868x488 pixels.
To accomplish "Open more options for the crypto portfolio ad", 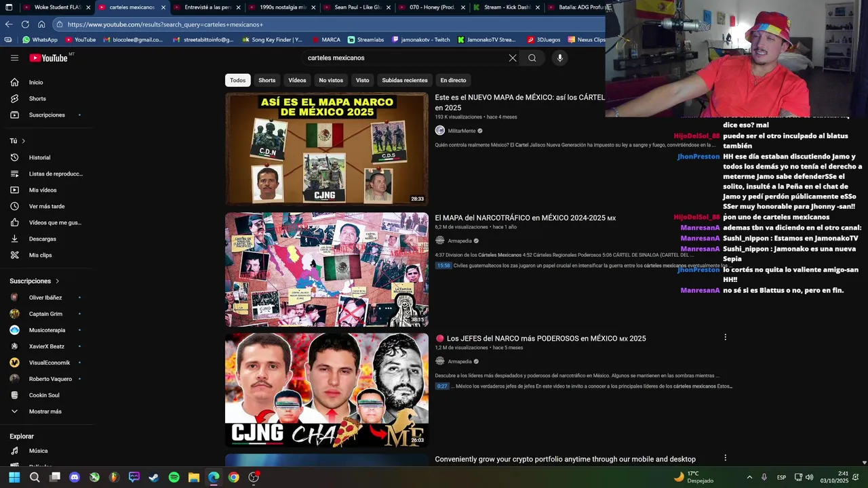I will click(x=725, y=458).
